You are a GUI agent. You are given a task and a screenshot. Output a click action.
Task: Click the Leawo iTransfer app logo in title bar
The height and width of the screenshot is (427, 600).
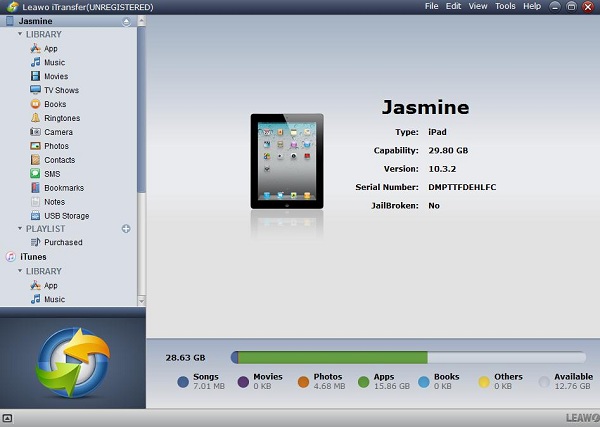(12, 7)
